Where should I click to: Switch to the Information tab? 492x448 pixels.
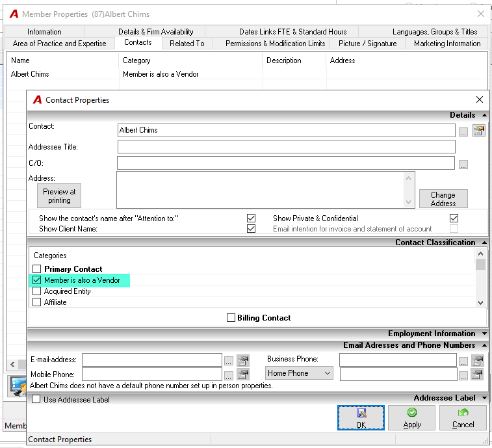click(44, 32)
